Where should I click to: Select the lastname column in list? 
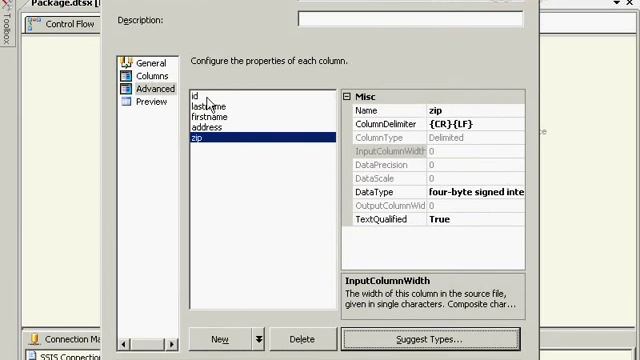click(263, 107)
